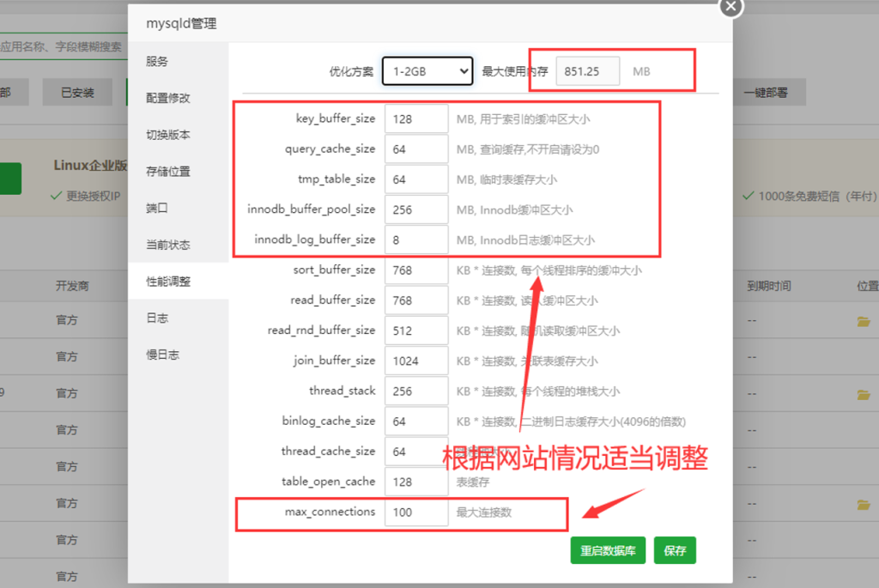879x588 pixels.
Task: Click the 最大使用内存 value field
Action: [x=587, y=71]
